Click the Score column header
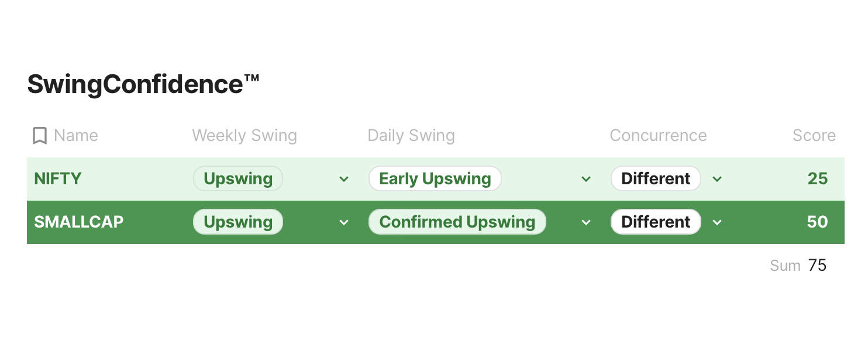Viewport: 868px width, 351px height. (814, 136)
